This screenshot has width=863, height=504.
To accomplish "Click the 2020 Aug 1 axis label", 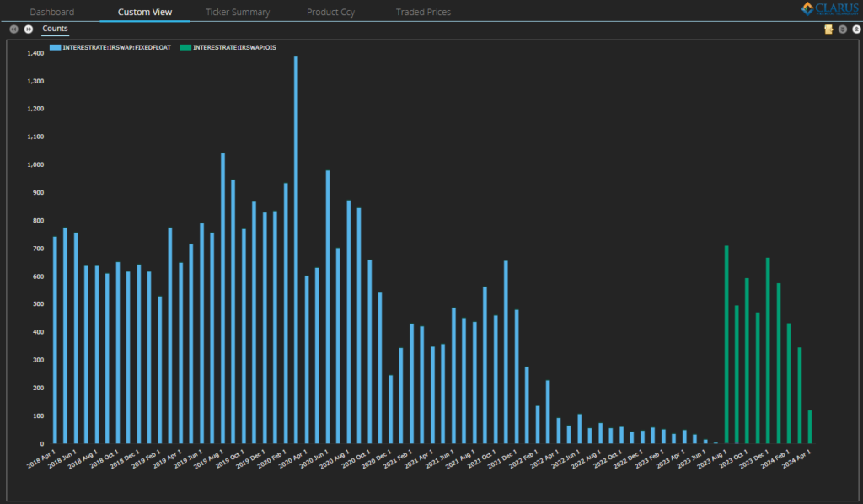I will coord(335,458).
